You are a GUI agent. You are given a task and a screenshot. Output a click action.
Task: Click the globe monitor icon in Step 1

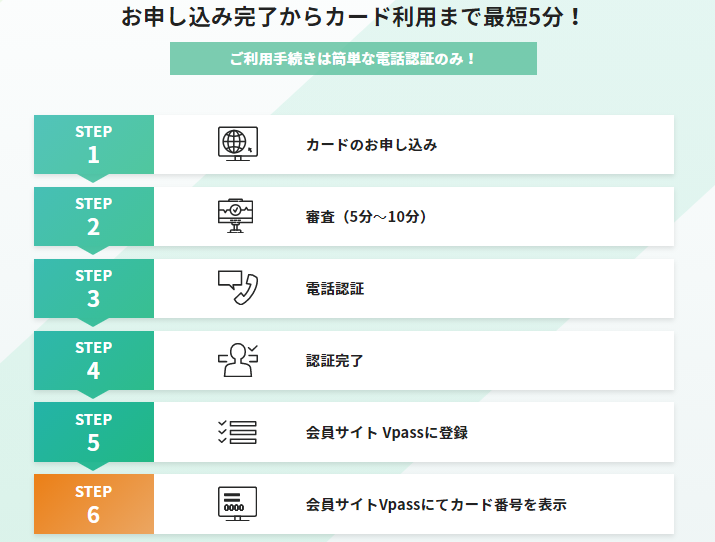(x=238, y=144)
